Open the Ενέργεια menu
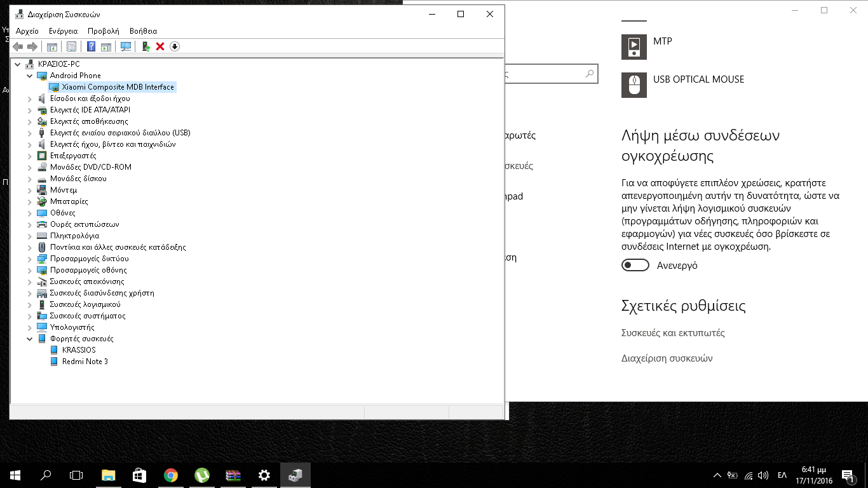Viewport: 868px width, 488px height. (63, 30)
